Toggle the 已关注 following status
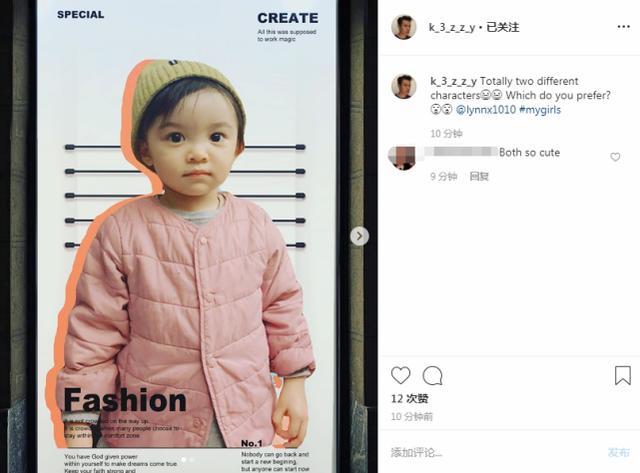The image size is (640, 473). (x=502, y=27)
